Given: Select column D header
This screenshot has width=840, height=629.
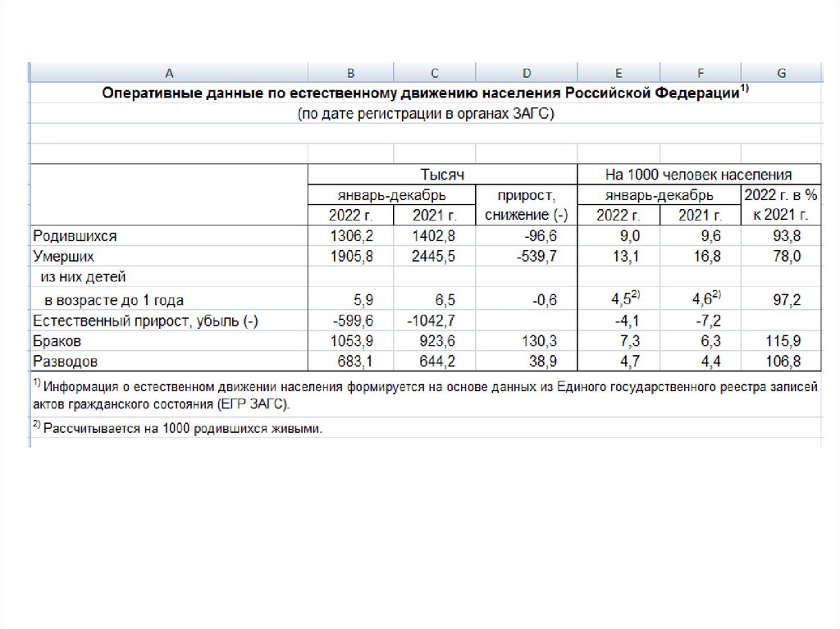Looking at the screenshot, I should (527, 73).
